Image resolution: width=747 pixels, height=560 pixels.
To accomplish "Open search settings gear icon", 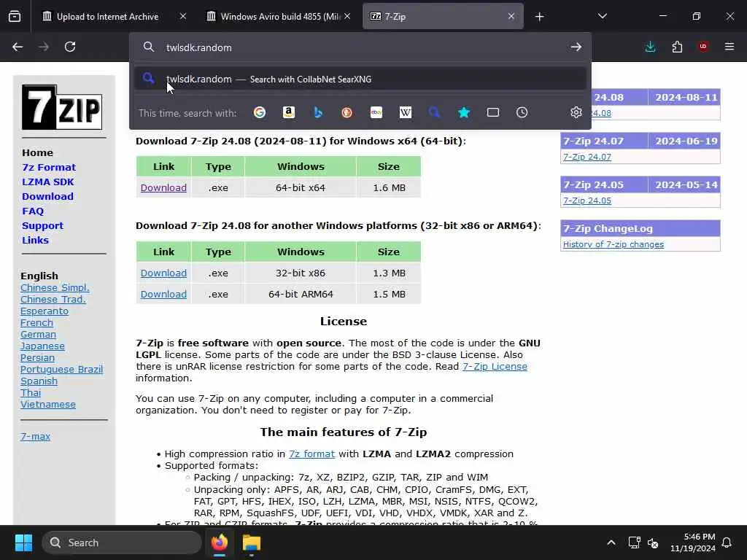I will tap(576, 112).
